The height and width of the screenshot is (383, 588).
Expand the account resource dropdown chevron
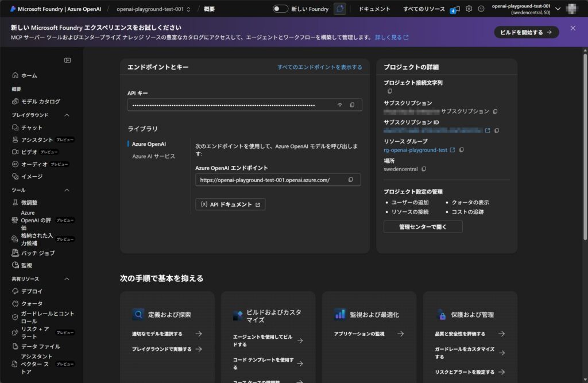point(558,9)
